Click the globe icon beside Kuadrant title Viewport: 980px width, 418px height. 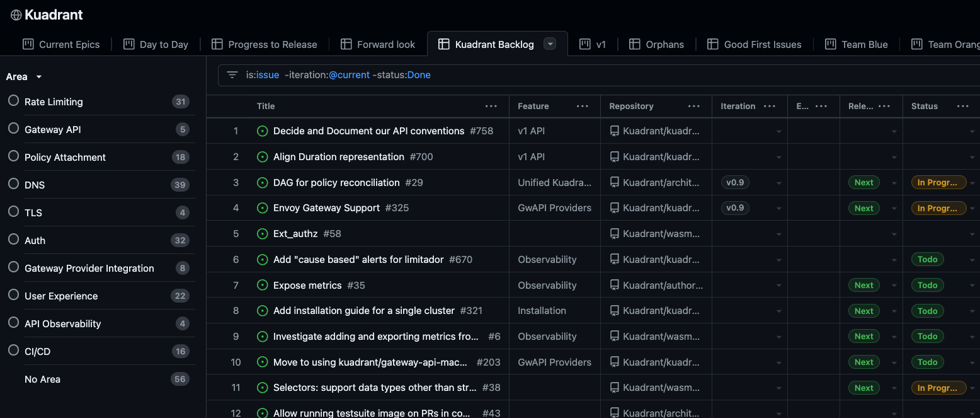(x=16, y=15)
